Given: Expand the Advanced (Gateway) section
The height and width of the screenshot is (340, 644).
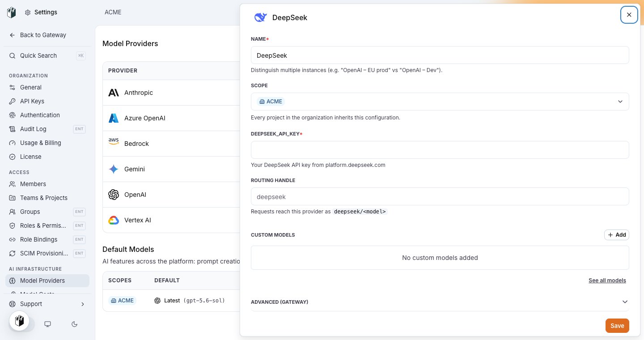Looking at the screenshot, I should point(440,302).
